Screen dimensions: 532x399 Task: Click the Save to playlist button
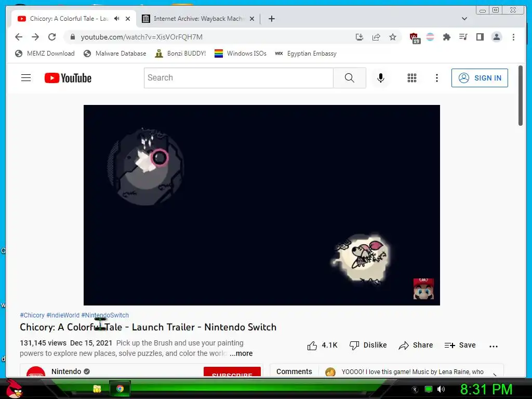460,345
